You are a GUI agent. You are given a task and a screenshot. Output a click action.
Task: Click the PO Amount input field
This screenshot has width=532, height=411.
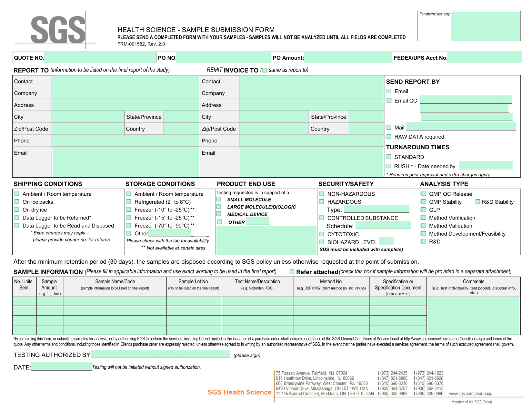pos(347,58)
